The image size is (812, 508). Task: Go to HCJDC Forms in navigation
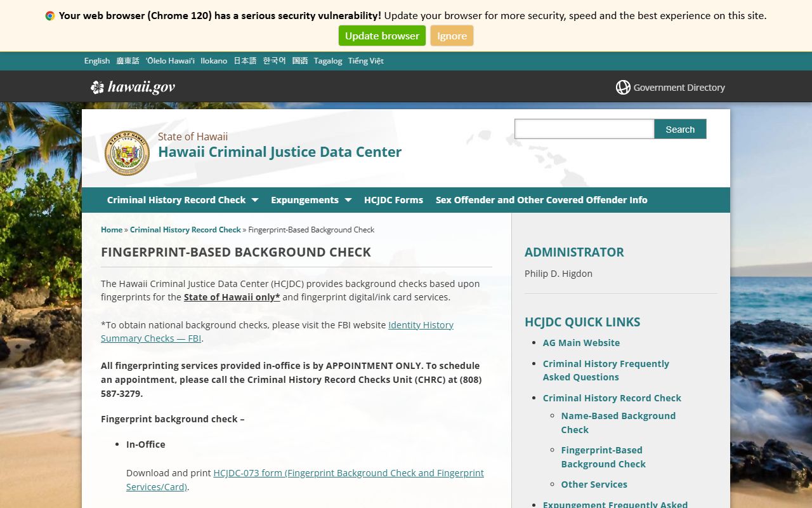tap(393, 200)
